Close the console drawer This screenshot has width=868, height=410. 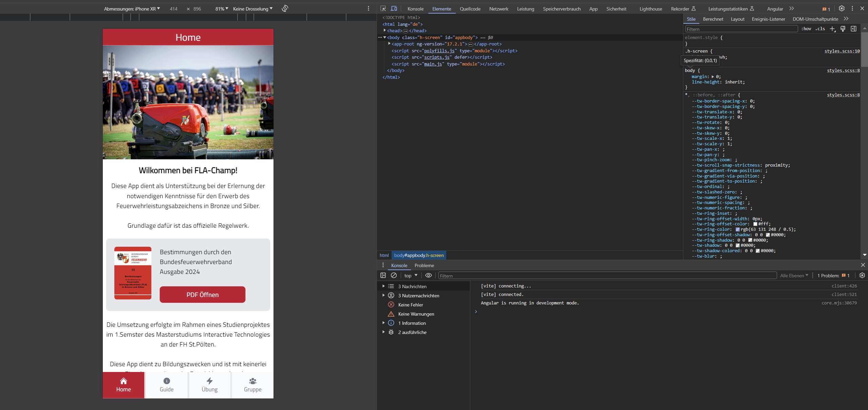pos(863,265)
